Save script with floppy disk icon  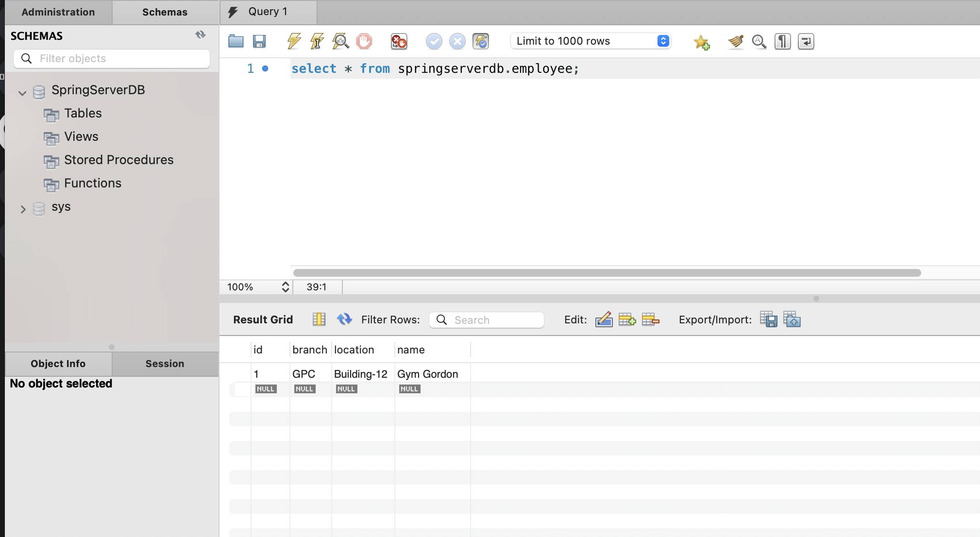click(259, 41)
